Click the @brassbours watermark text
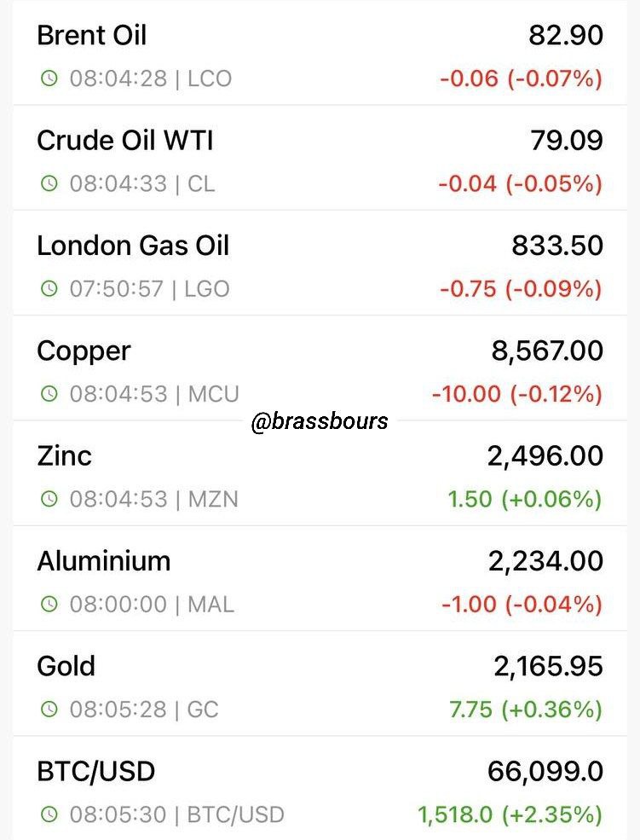Screen dimensions: 640x840 coord(320,421)
